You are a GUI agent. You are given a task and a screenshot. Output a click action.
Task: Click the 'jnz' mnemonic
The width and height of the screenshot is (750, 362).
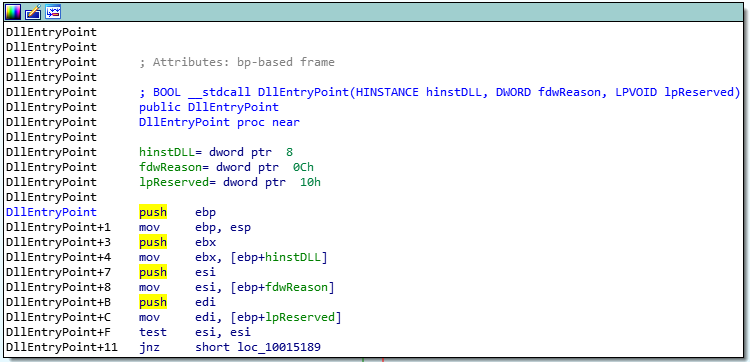150,348
